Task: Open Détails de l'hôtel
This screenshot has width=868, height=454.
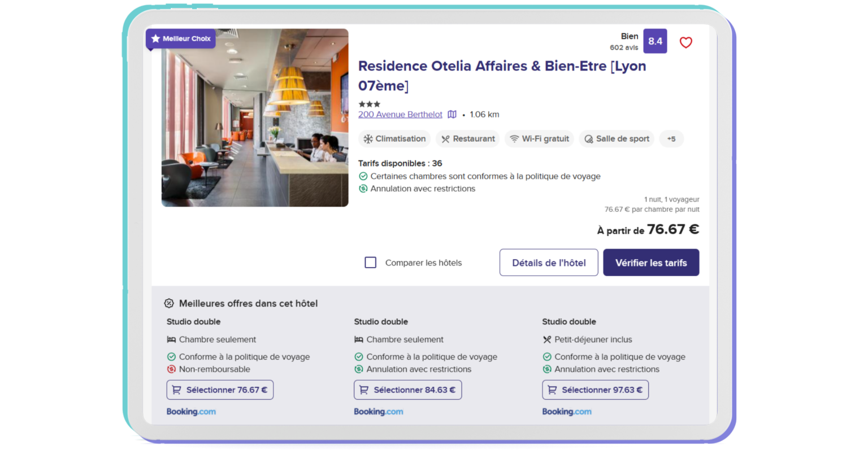Action: [548, 263]
